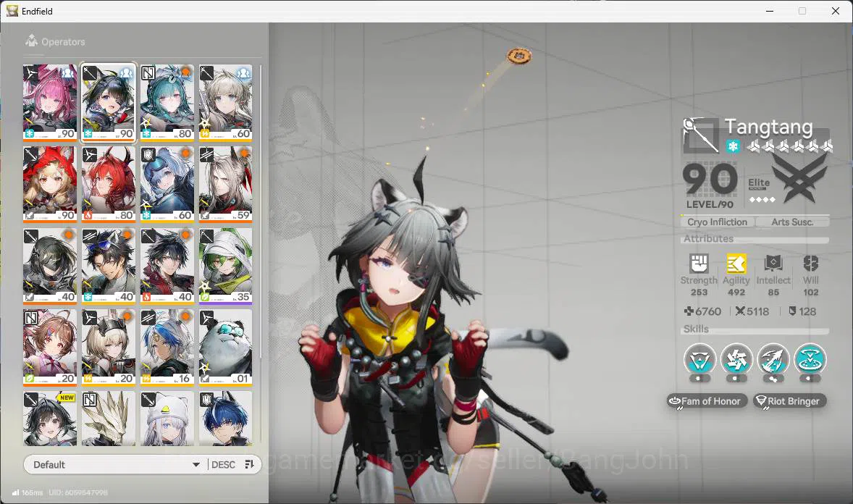Click the class icon on the panda operator card

click(x=206, y=317)
